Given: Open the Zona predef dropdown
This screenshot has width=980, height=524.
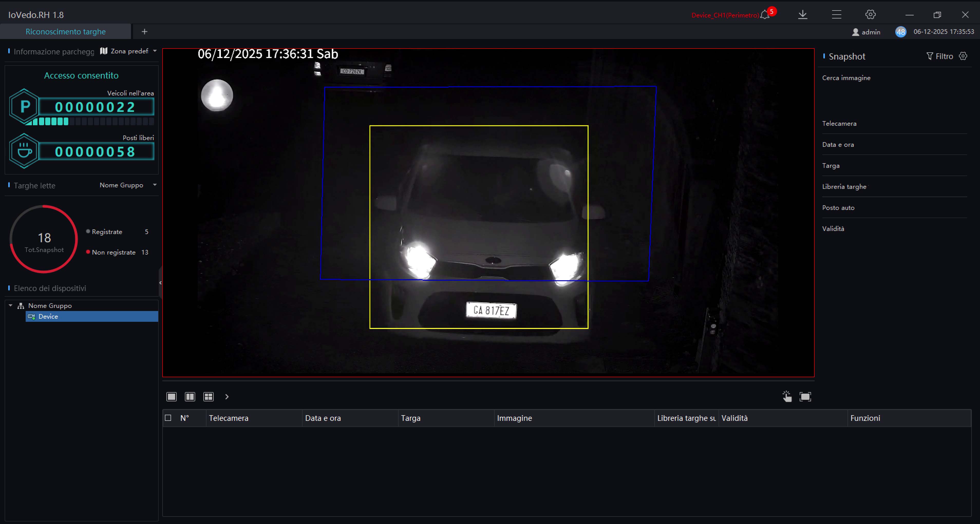Looking at the screenshot, I should pyautogui.click(x=129, y=51).
